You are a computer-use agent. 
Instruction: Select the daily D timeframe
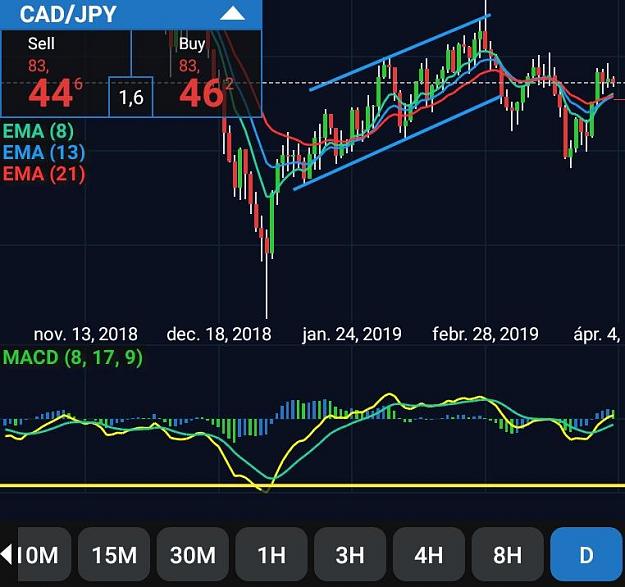click(586, 554)
